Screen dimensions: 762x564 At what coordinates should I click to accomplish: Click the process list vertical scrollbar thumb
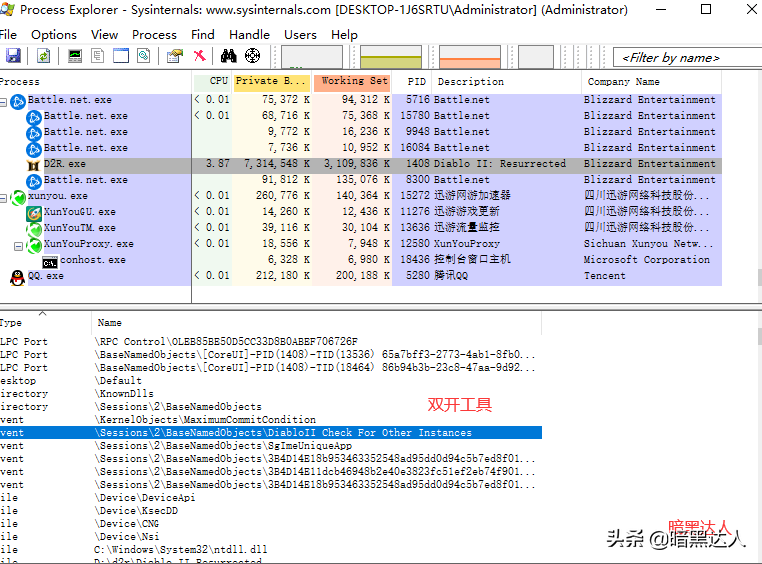pyautogui.click(x=760, y=277)
